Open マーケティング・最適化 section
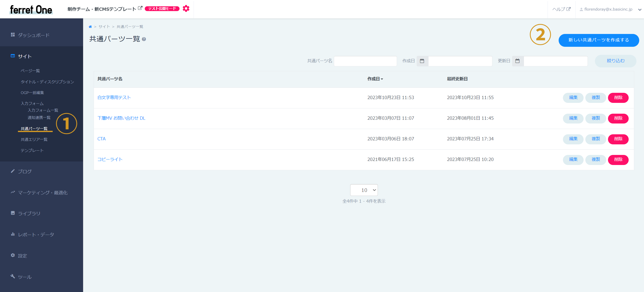This screenshot has width=644, height=292. click(x=43, y=193)
